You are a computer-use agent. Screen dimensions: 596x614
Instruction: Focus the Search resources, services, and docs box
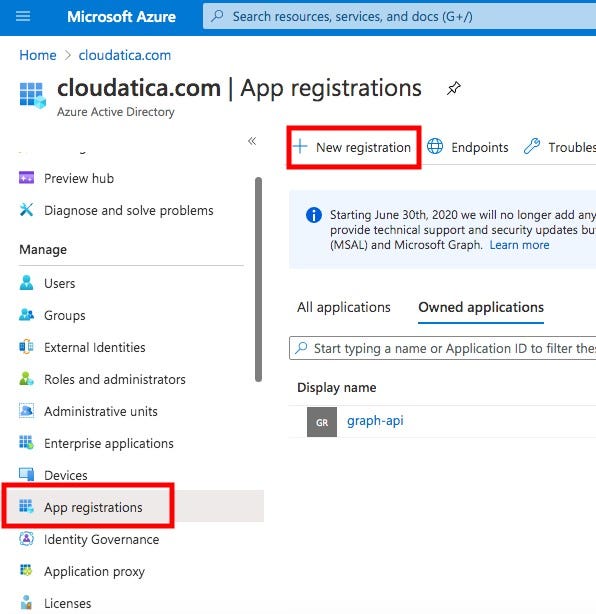tap(399, 16)
